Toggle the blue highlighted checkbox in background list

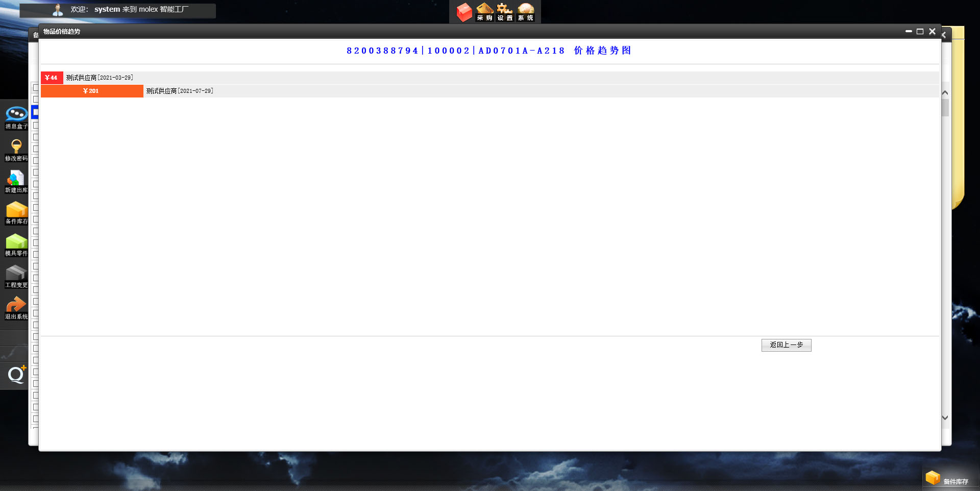(35, 112)
